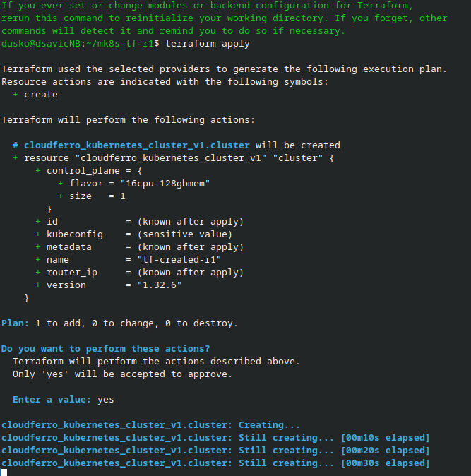
Task: Click the 'Enter a value: yes' line
Action: coord(64,400)
